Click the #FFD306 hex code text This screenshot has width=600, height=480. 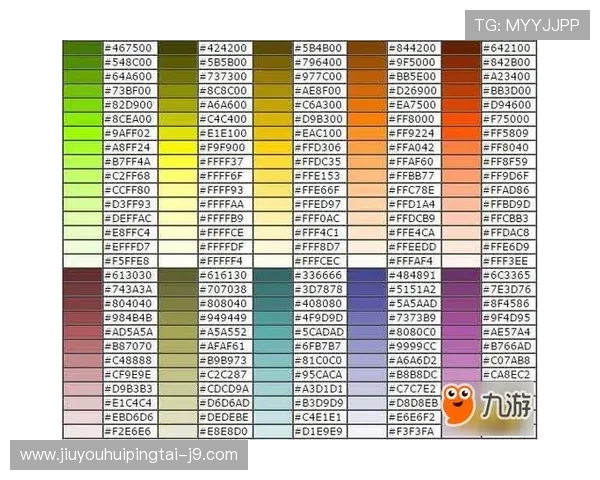(x=318, y=147)
